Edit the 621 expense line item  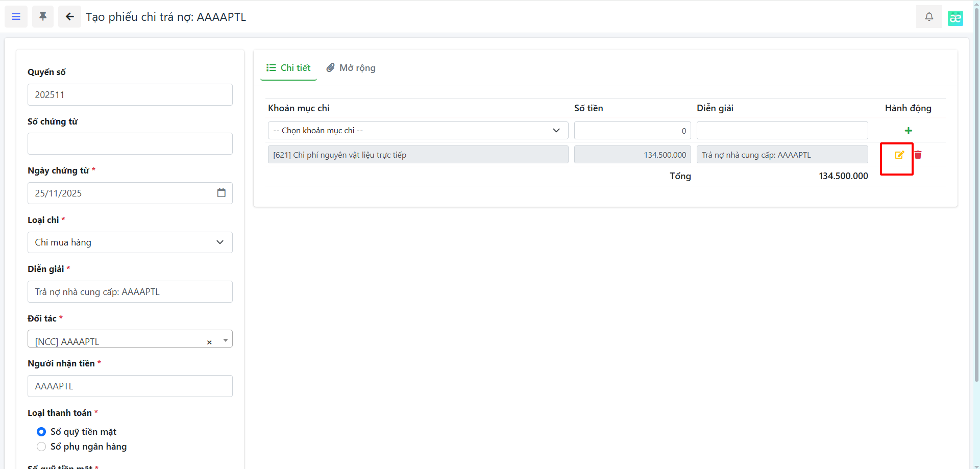pos(899,155)
